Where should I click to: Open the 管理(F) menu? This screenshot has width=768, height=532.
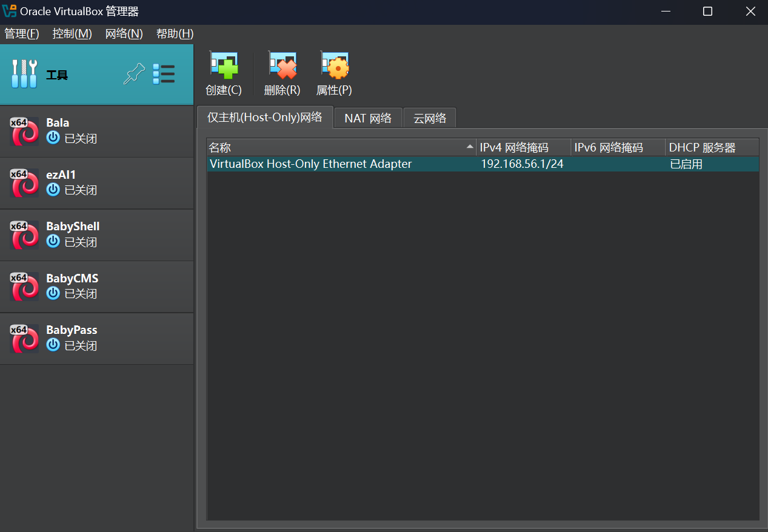pyautogui.click(x=22, y=34)
